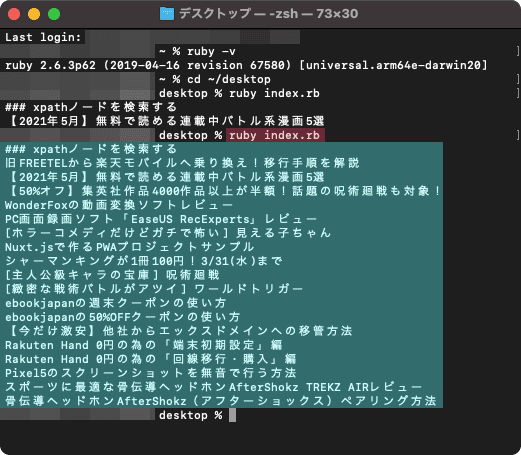Click the ruby -v command line
Viewport: 521px width, 455px height.
[x=197, y=51]
